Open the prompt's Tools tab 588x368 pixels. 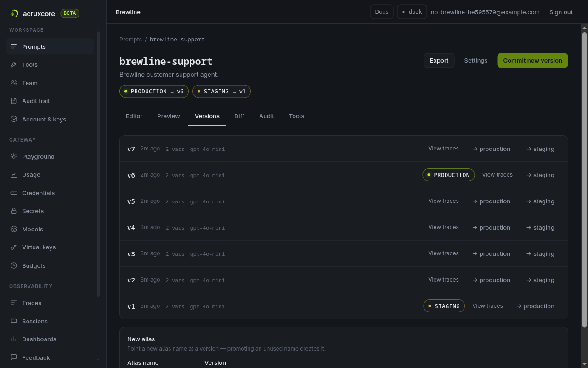pyautogui.click(x=297, y=116)
